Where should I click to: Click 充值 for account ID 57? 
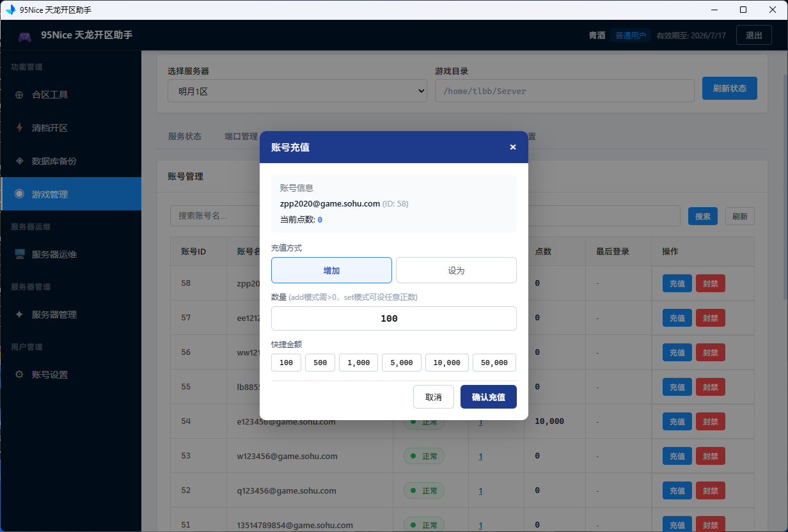pos(677,318)
